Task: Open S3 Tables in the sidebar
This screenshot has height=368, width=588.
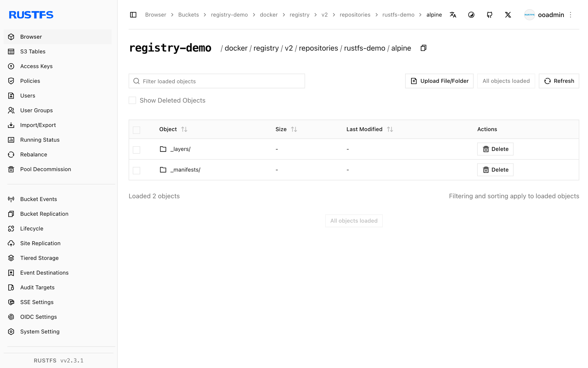Action: (x=58, y=52)
